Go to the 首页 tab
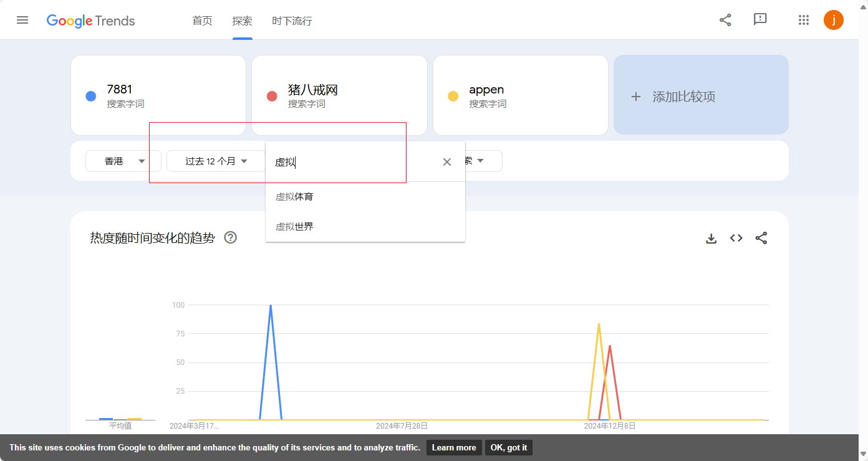This screenshot has height=461, width=868. 202,21
